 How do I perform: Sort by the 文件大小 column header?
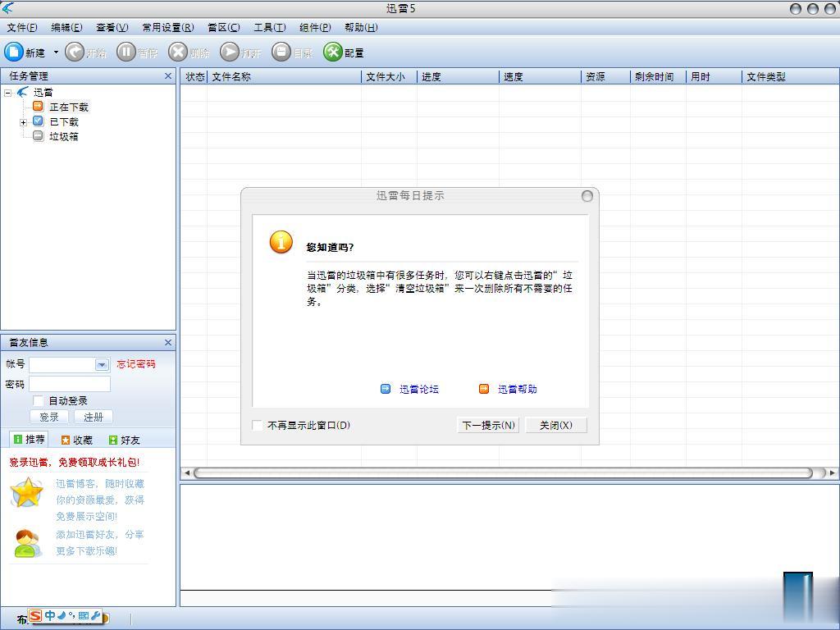(x=390, y=76)
